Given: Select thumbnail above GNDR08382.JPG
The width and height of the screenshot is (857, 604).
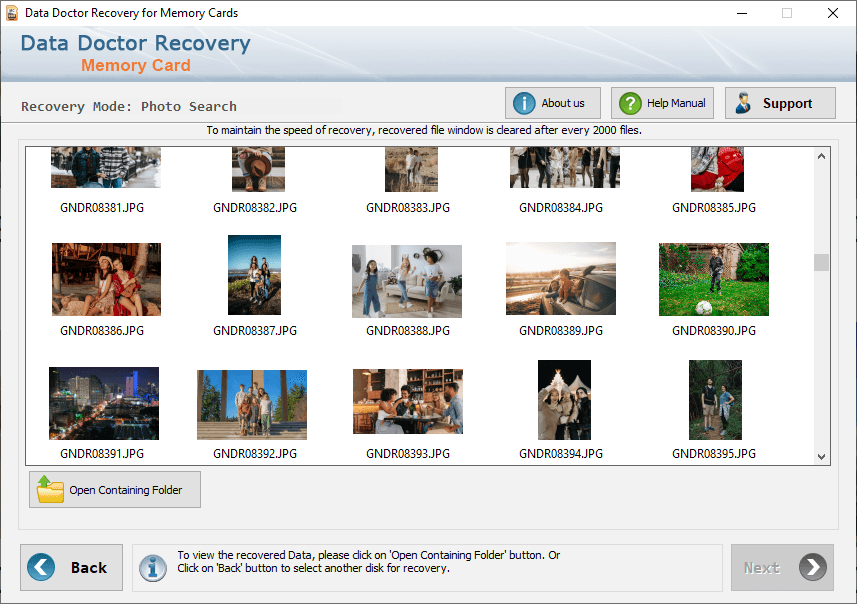Looking at the screenshot, I should (x=258, y=169).
